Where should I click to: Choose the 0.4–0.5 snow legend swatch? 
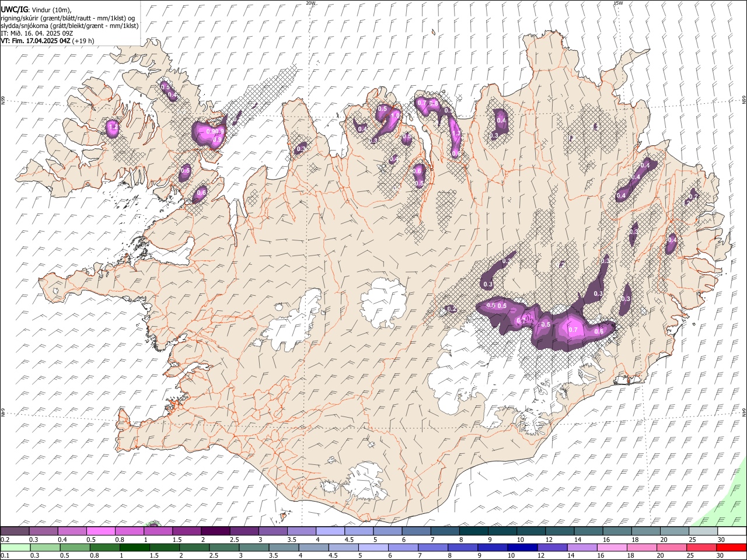click(x=72, y=531)
